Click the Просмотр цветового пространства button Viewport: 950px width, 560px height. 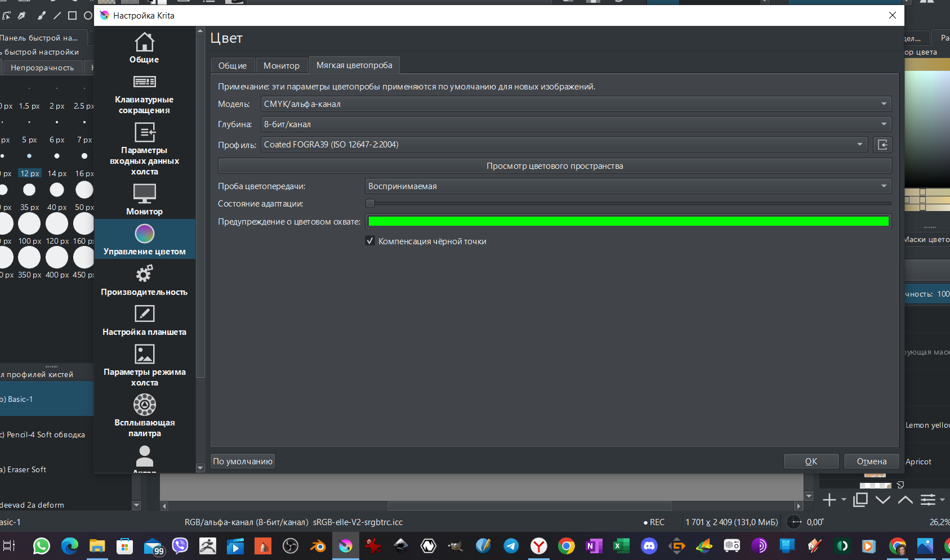[555, 166]
